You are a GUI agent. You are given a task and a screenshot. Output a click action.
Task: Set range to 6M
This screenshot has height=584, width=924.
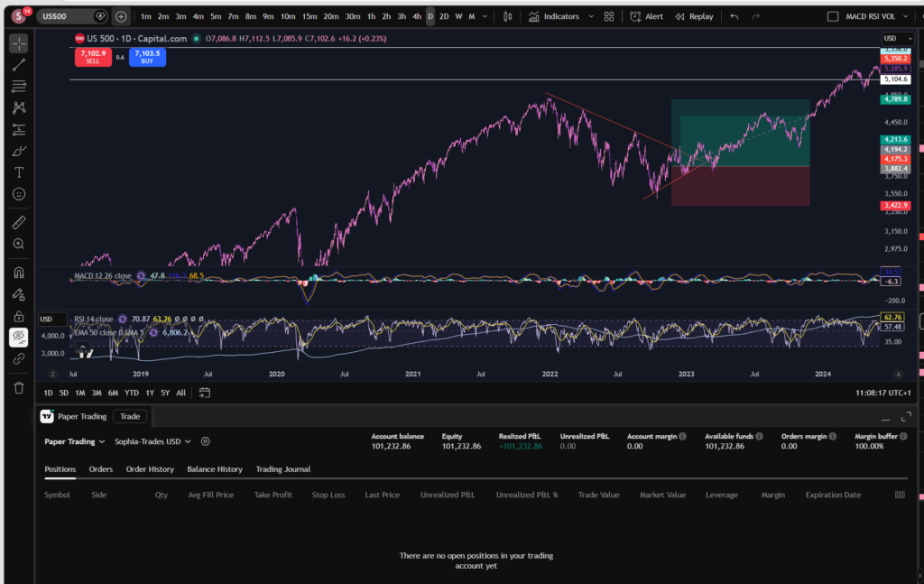click(x=113, y=393)
